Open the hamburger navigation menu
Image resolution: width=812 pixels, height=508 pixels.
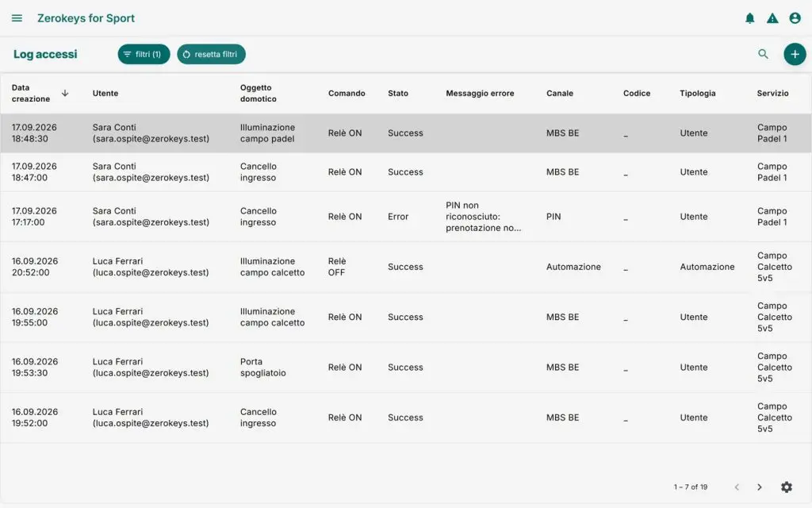click(x=17, y=18)
